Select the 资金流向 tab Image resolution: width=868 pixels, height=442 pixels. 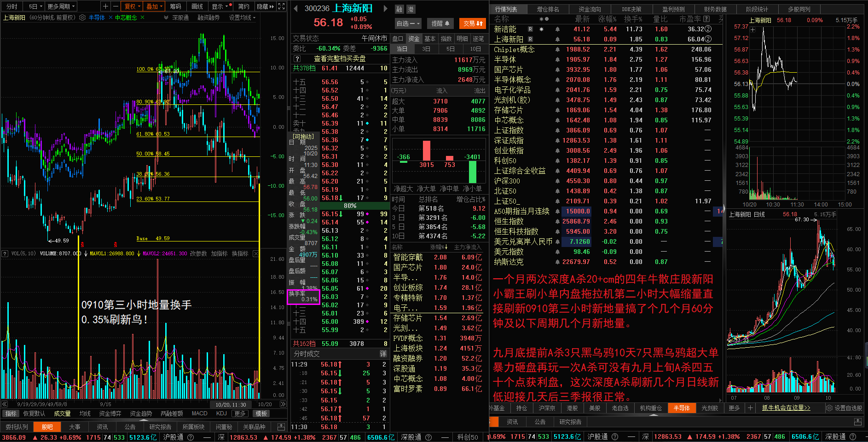point(590,9)
